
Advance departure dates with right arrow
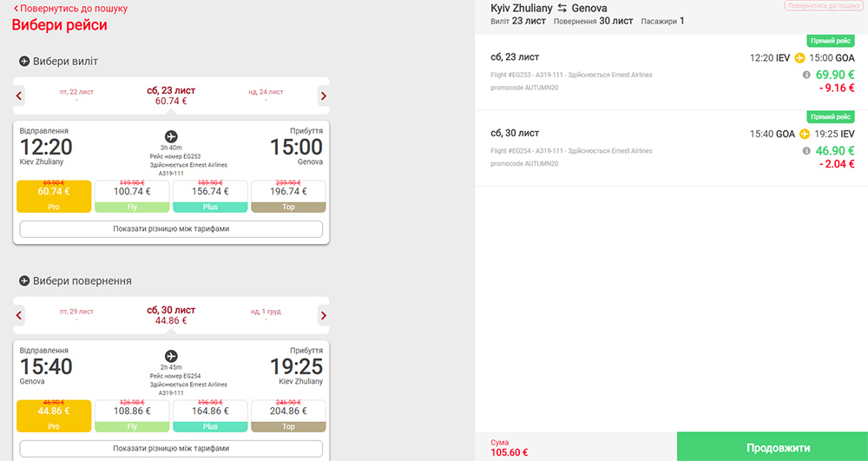click(x=323, y=96)
